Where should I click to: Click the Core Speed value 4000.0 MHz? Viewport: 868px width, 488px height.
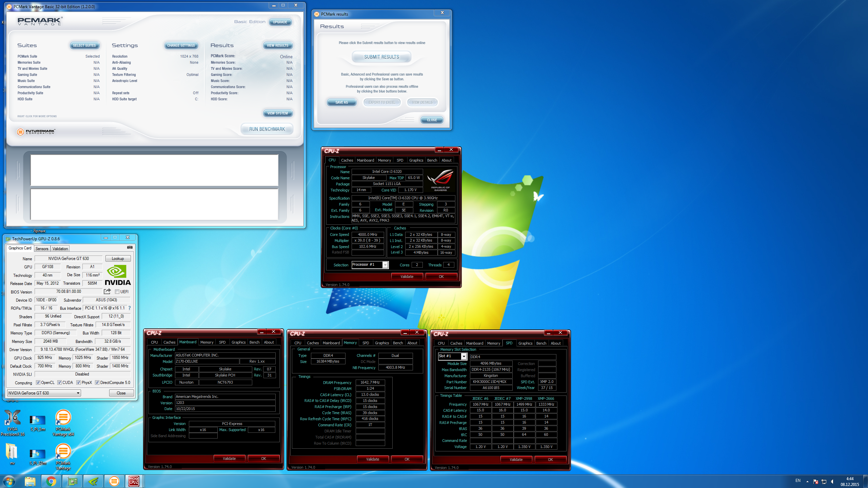(x=368, y=235)
